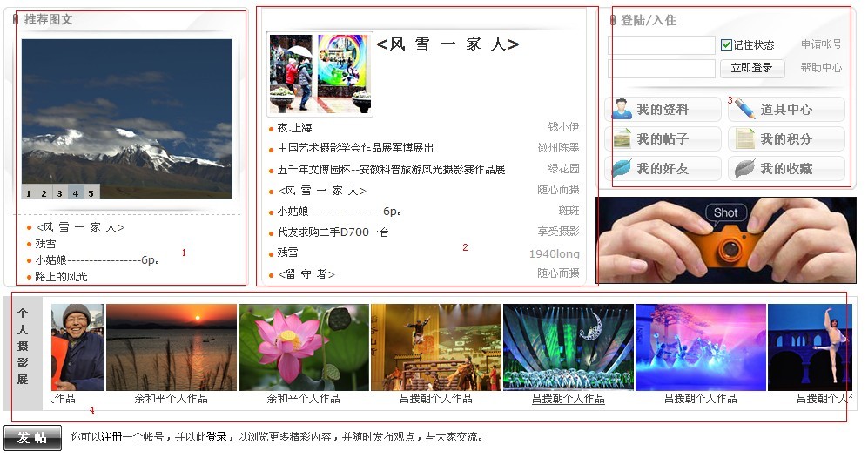Open the featured snow family photo thumbnail

coord(320,74)
